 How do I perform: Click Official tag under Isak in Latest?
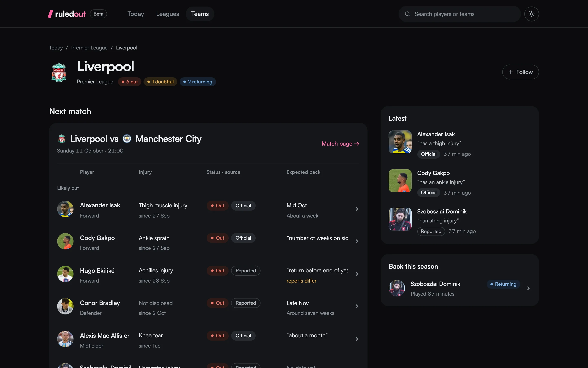(429, 154)
